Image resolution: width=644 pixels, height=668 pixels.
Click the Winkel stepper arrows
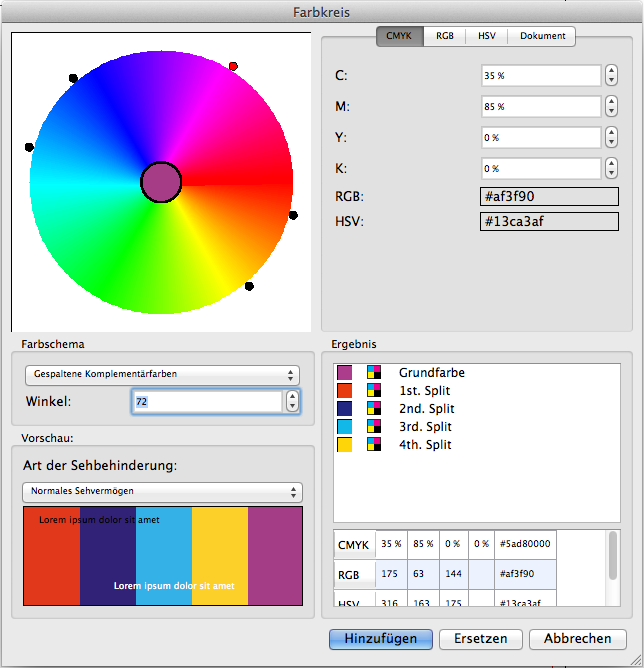292,402
